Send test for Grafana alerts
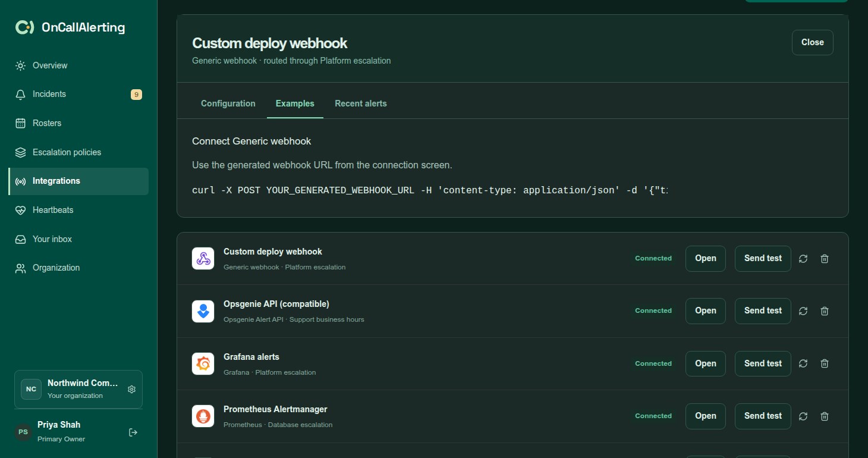Viewport: 868px width, 458px height. [x=763, y=363]
